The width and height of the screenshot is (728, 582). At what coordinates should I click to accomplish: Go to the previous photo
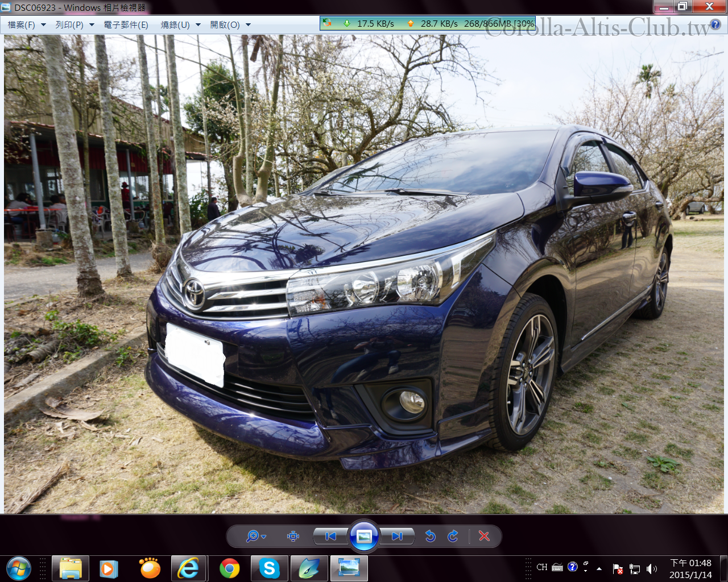(330, 536)
